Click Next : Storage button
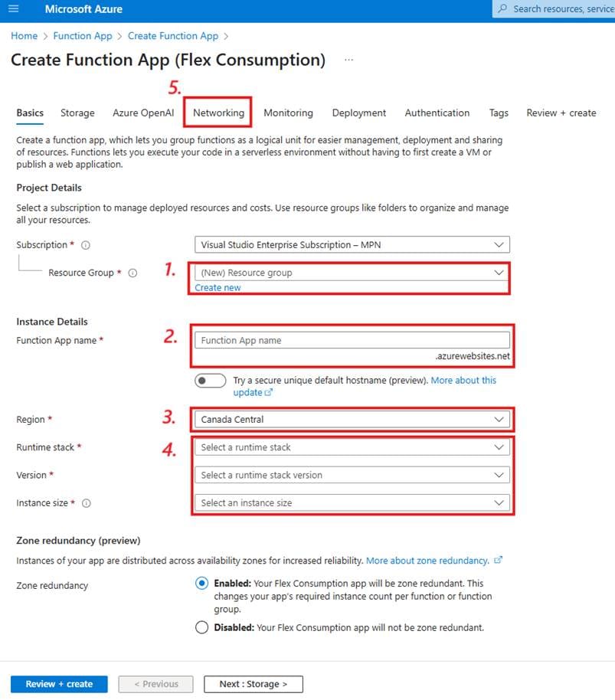 coord(254,684)
